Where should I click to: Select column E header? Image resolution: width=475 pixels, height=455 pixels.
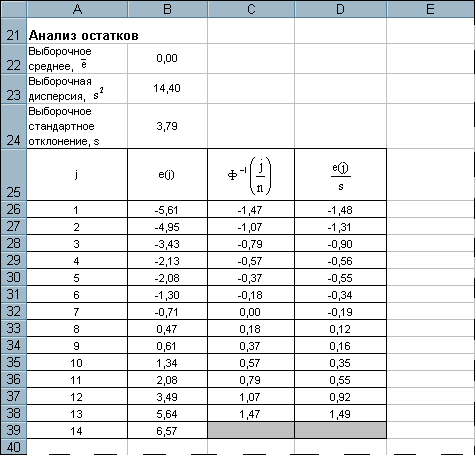point(431,9)
